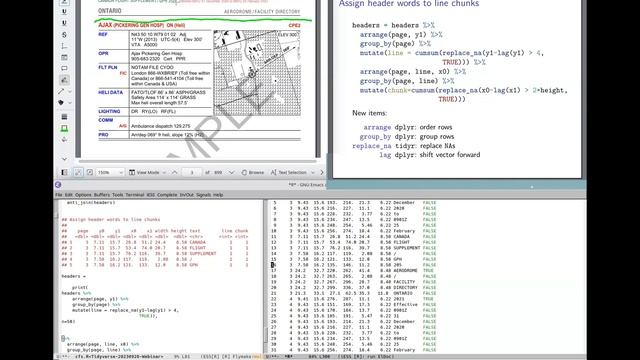Click the 'headers =' line in the script
Viewport: 640px width, 360px height.
point(73,276)
